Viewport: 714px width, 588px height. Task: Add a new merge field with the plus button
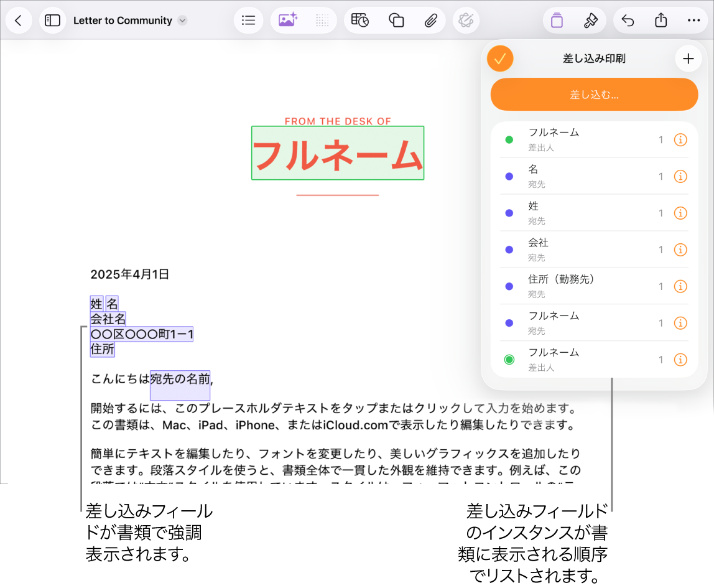(x=688, y=58)
